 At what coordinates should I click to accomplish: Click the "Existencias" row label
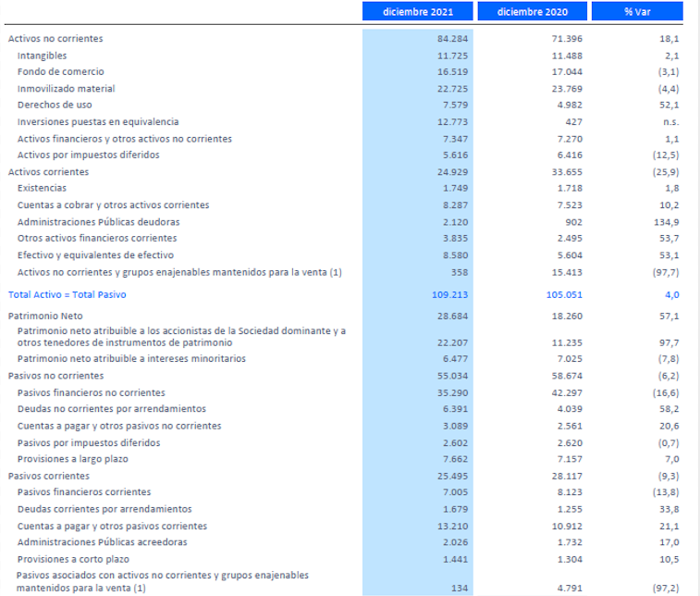click(42, 188)
